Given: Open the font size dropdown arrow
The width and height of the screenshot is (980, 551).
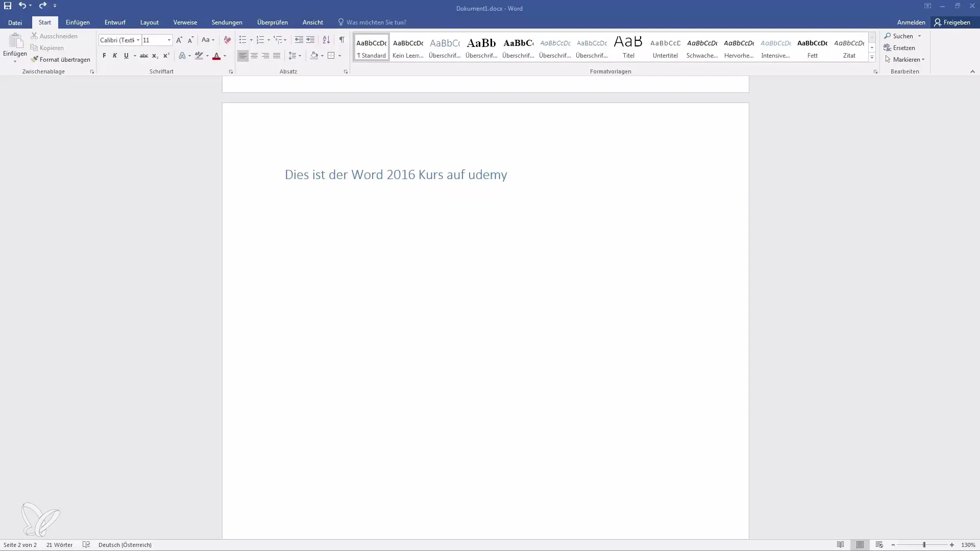Looking at the screenshot, I should click(169, 40).
